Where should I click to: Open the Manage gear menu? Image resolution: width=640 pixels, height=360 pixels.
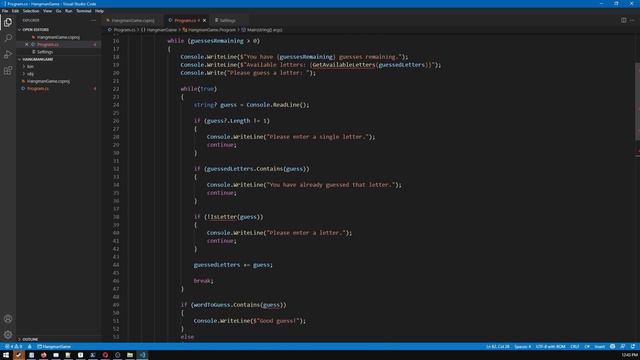pos(8,335)
